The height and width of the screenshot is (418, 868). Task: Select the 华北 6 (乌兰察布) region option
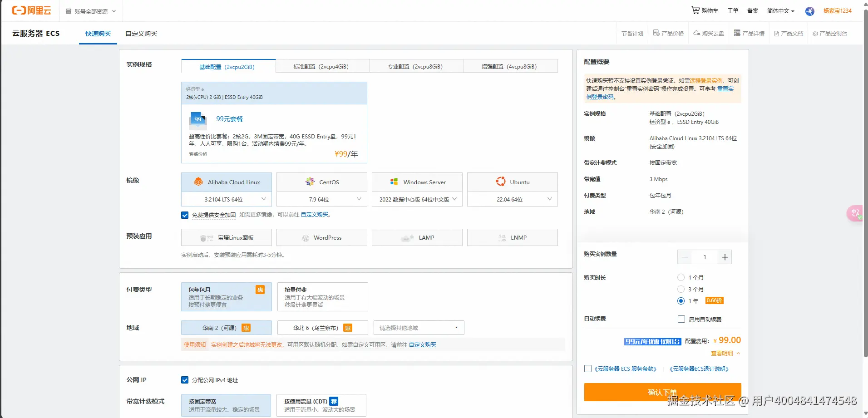pyautogui.click(x=323, y=328)
